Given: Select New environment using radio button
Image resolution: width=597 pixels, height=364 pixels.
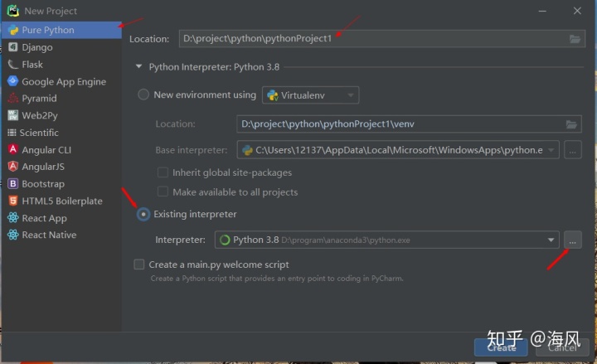Looking at the screenshot, I should coord(143,95).
